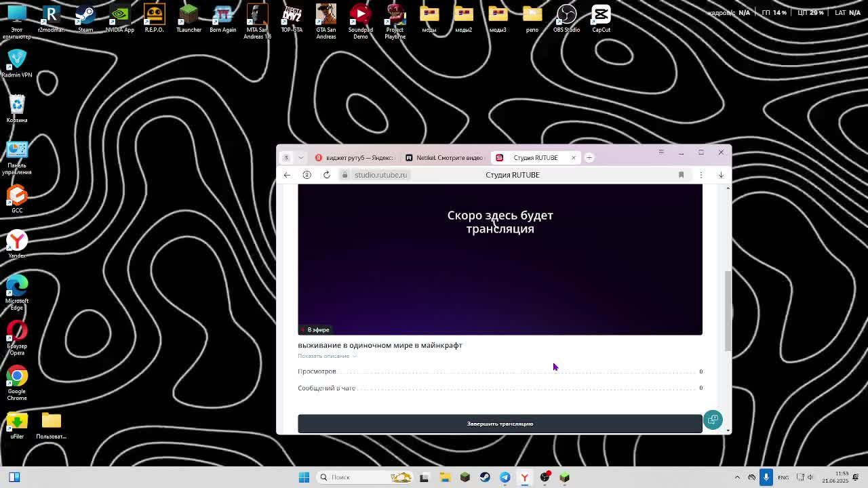The image size is (868, 488).
Task: Open Telegram from the taskbar
Action: coord(505,477)
